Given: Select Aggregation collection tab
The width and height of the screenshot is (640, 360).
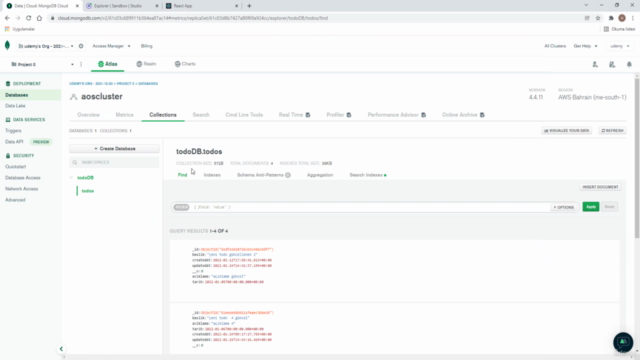Looking at the screenshot, I should pyautogui.click(x=320, y=175).
